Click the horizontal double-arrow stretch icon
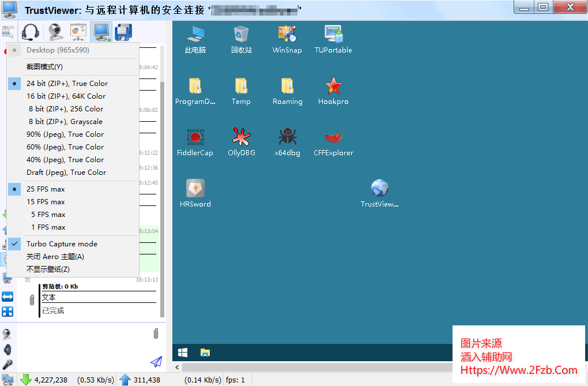This screenshot has height=386, width=588. point(7,297)
